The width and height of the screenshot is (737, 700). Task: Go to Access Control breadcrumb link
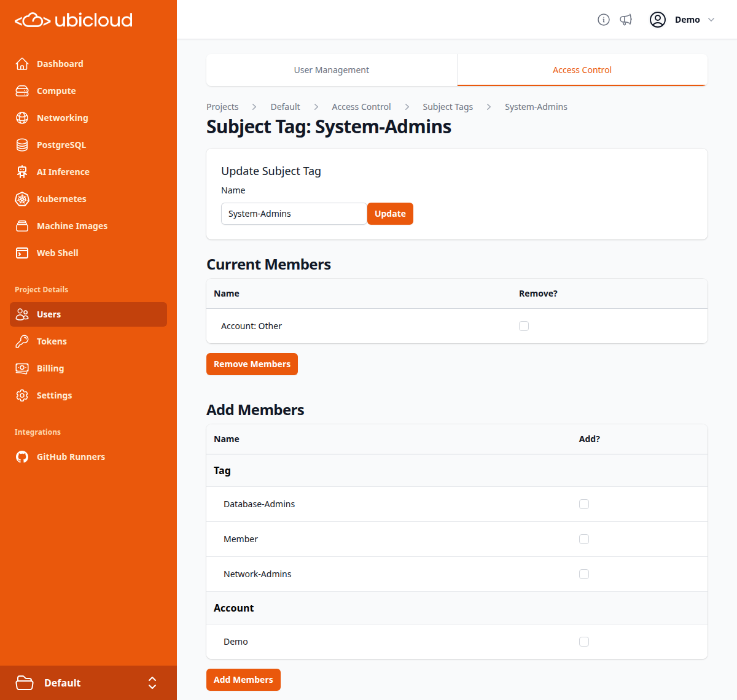[x=361, y=107]
